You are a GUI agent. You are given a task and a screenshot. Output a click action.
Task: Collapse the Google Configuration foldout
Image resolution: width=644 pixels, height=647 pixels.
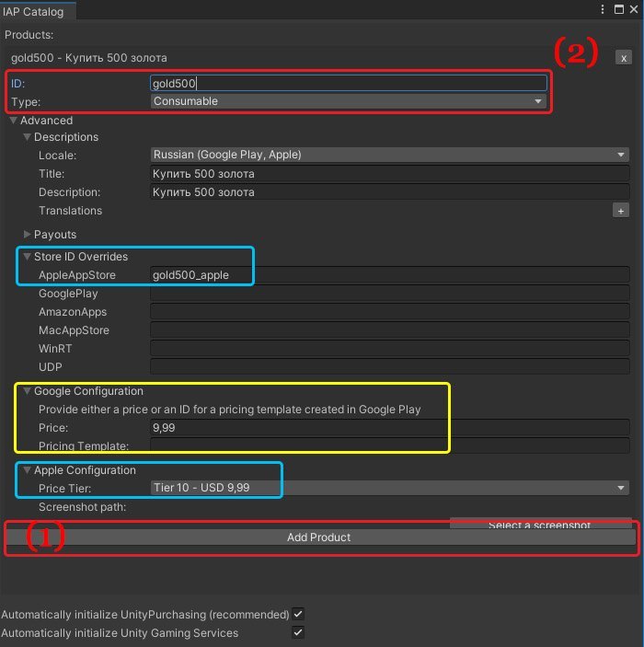pos(28,391)
